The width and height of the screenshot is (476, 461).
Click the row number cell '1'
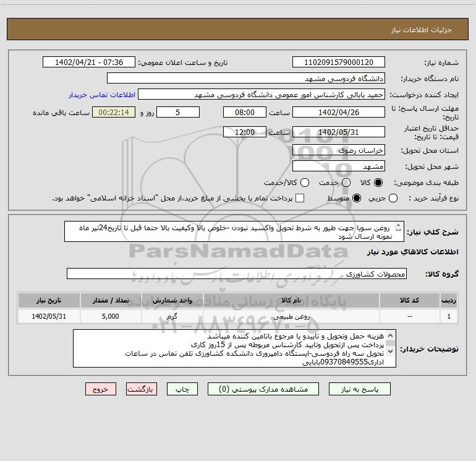coord(449,316)
